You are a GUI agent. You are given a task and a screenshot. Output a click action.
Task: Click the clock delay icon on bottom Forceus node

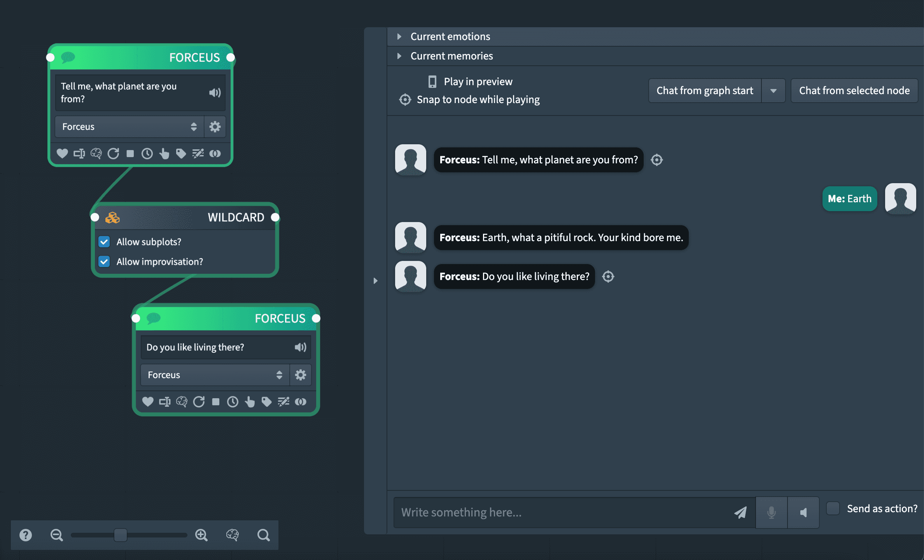pos(233,401)
